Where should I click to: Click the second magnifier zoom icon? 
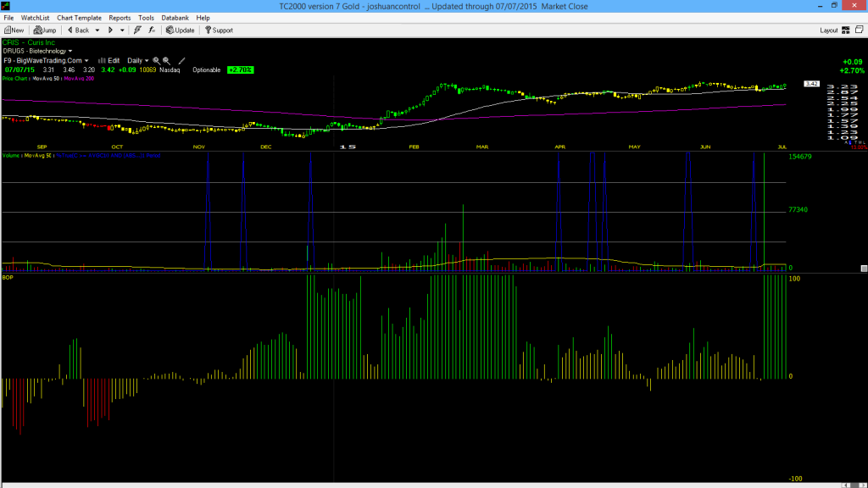[x=166, y=61]
